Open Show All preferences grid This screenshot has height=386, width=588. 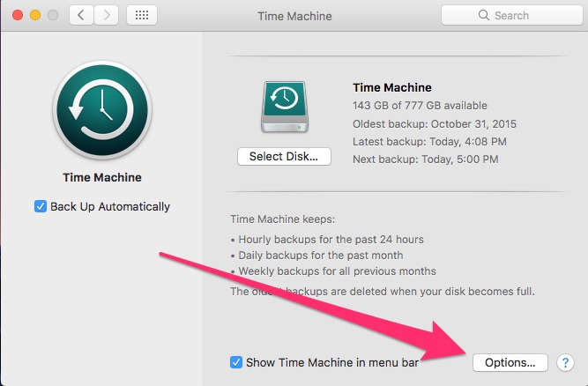pyautogui.click(x=143, y=16)
